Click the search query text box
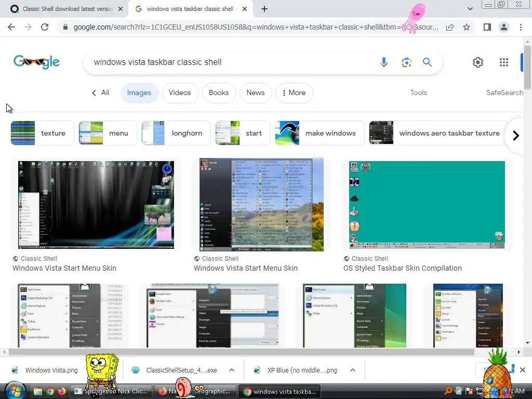The image size is (532, 399). (231, 62)
